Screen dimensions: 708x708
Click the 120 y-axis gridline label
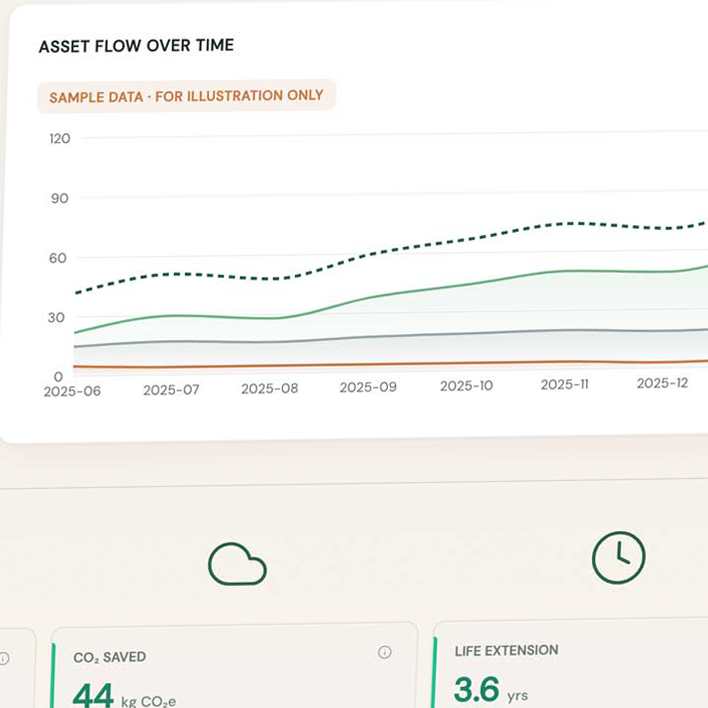tap(60, 138)
